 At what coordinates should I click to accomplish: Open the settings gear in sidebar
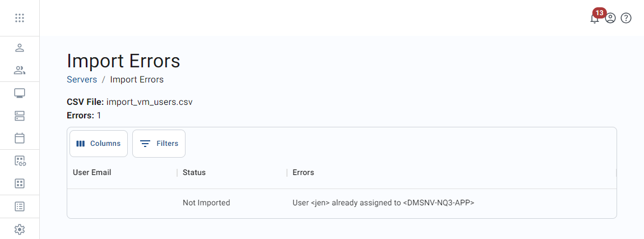tap(20, 229)
